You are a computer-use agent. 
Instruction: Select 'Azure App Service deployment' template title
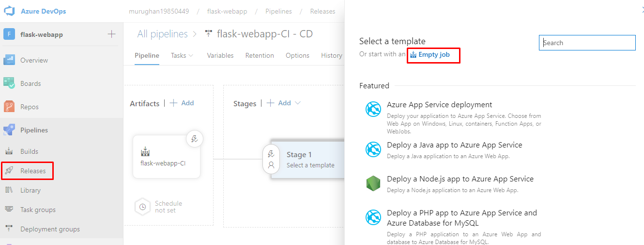(439, 104)
